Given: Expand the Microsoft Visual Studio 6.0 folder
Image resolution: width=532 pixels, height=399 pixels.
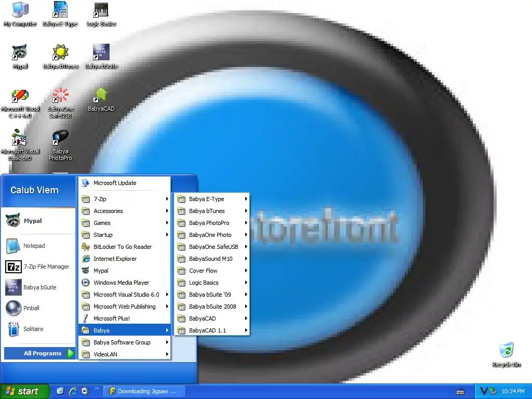Looking at the screenshot, I should point(125,295).
